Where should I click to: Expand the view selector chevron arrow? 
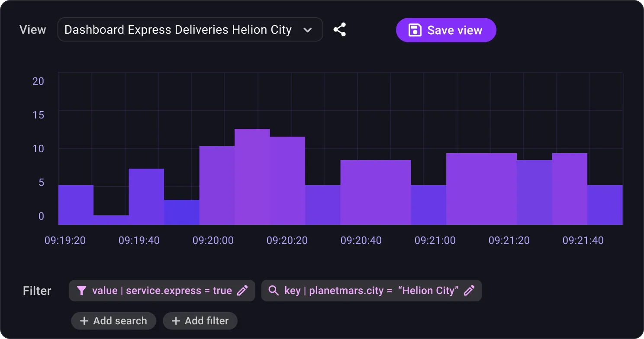308,30
